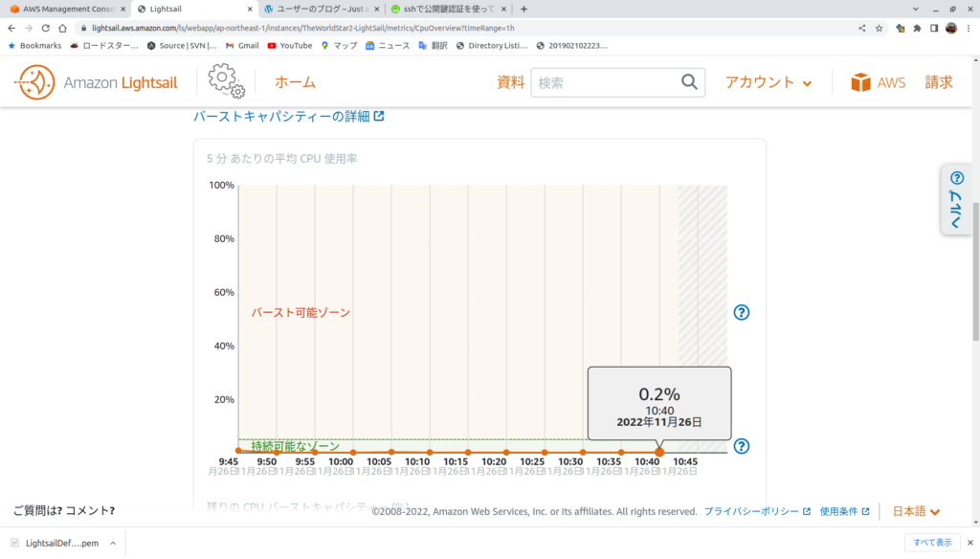This screenshot has height=559, width=980.
Task: Open tab search chevron in title bar
Action: pos(916,10)
